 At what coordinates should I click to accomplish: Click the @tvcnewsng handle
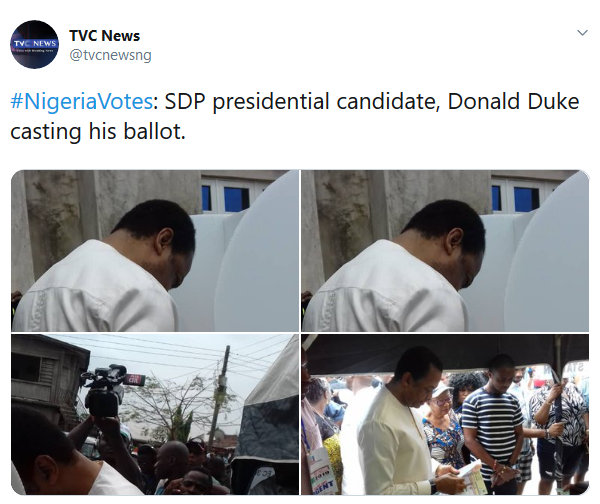pos(110,55)
